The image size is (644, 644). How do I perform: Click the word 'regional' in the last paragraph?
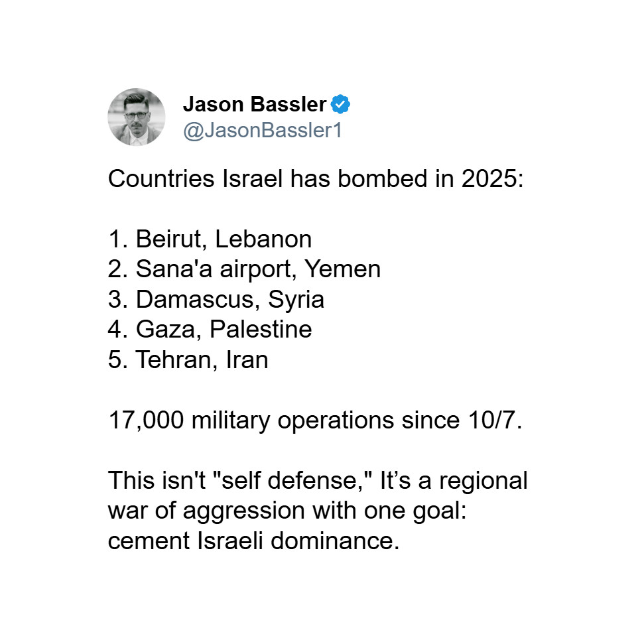click(x=483, y=481)
